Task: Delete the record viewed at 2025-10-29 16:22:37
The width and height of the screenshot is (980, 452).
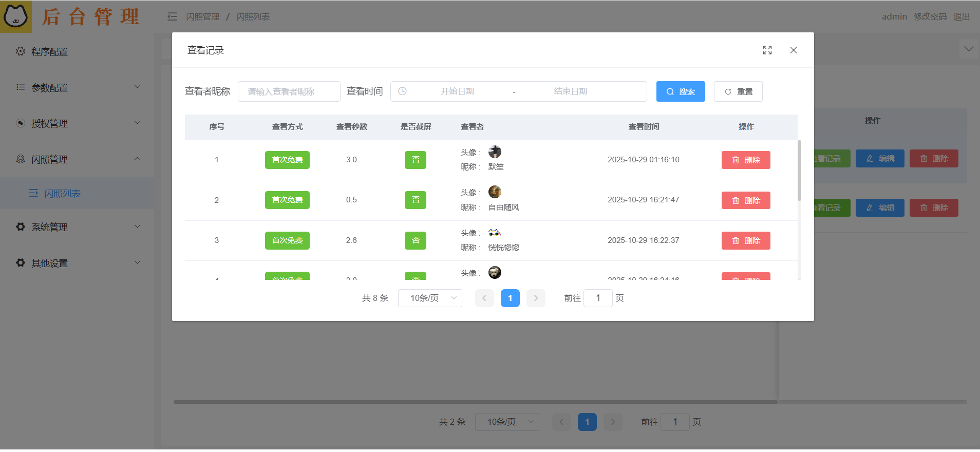Action: pos(746,240)
